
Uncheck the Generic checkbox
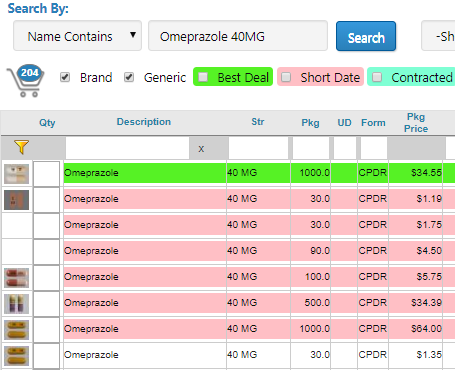point(129,77)
